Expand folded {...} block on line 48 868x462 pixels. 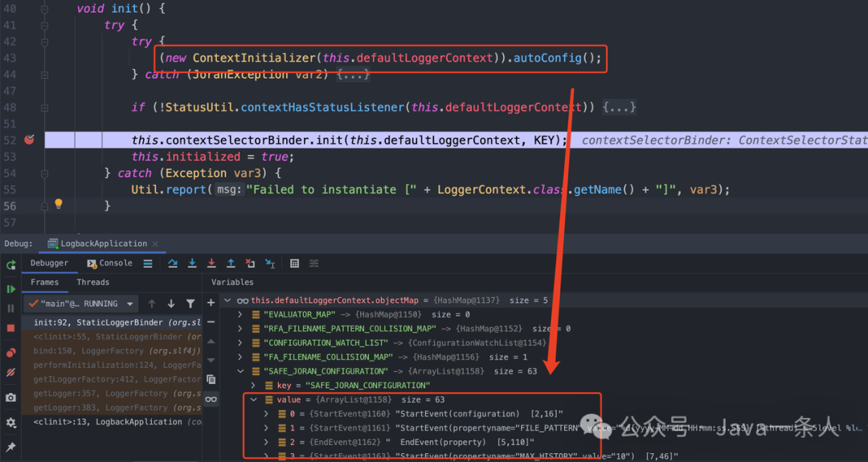(619, 108)
